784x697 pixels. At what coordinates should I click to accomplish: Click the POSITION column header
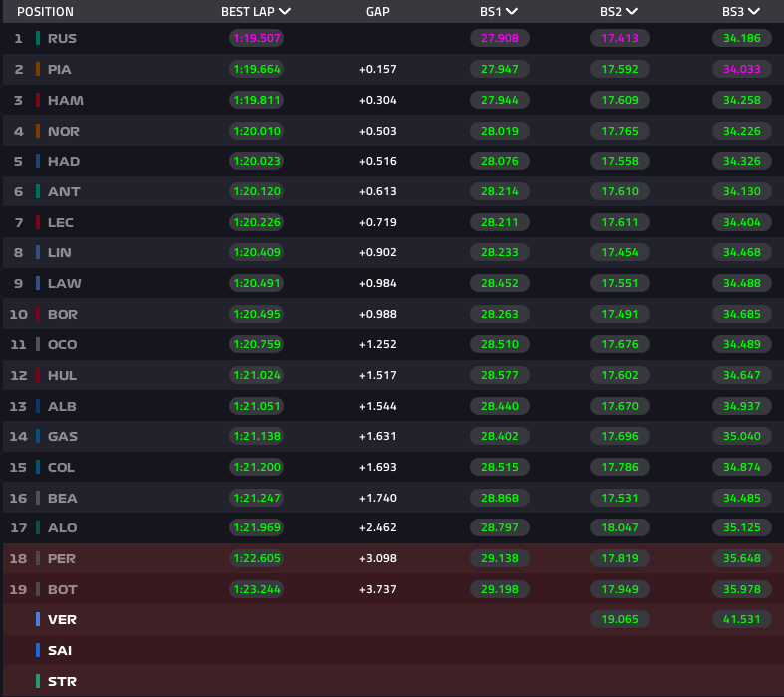pos(45,12)
